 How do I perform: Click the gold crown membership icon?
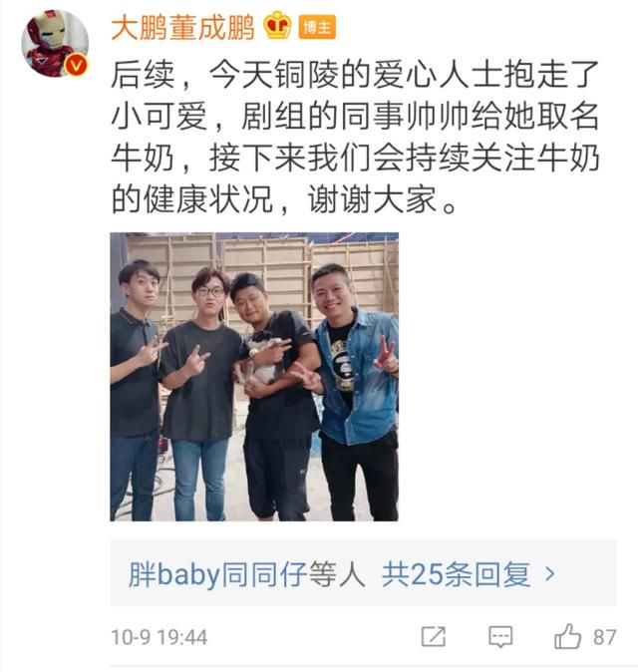point(277,26)
